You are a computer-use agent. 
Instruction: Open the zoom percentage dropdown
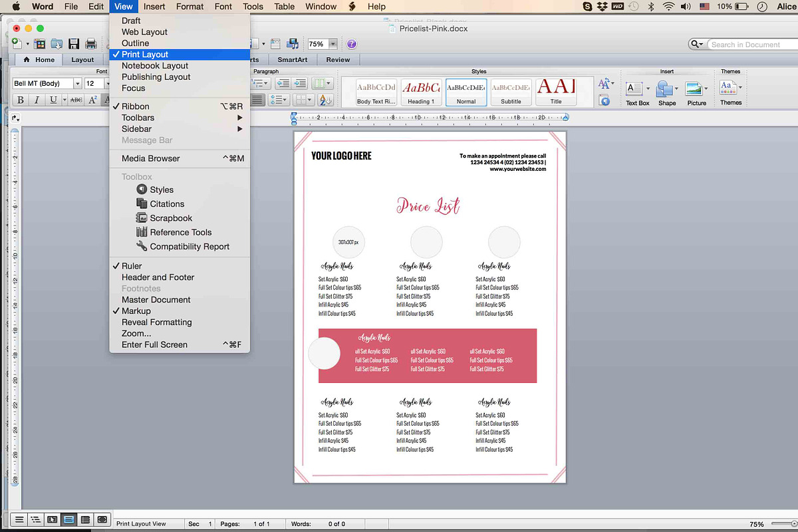(x=333, y=44)
